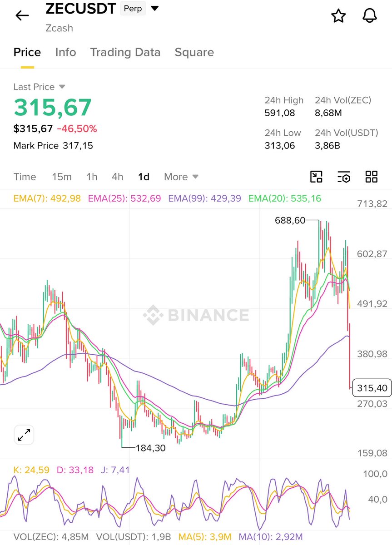Click the 159,08 price axis label
This screenshot has width=392, height=545.
[372, 453]
